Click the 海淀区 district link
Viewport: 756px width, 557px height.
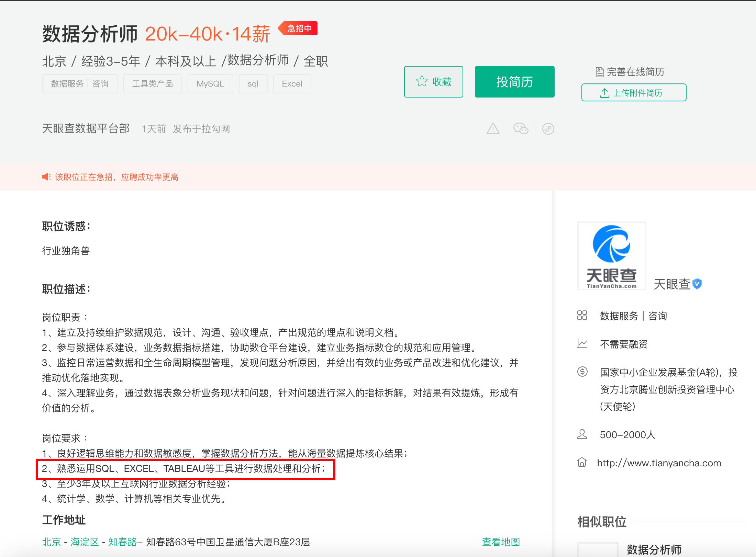84,542
